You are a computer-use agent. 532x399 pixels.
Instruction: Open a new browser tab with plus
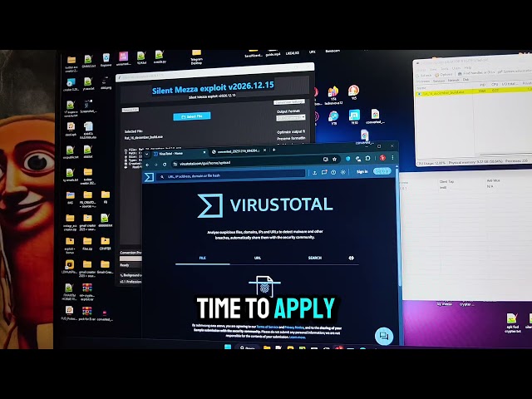[x=273, y=150]
